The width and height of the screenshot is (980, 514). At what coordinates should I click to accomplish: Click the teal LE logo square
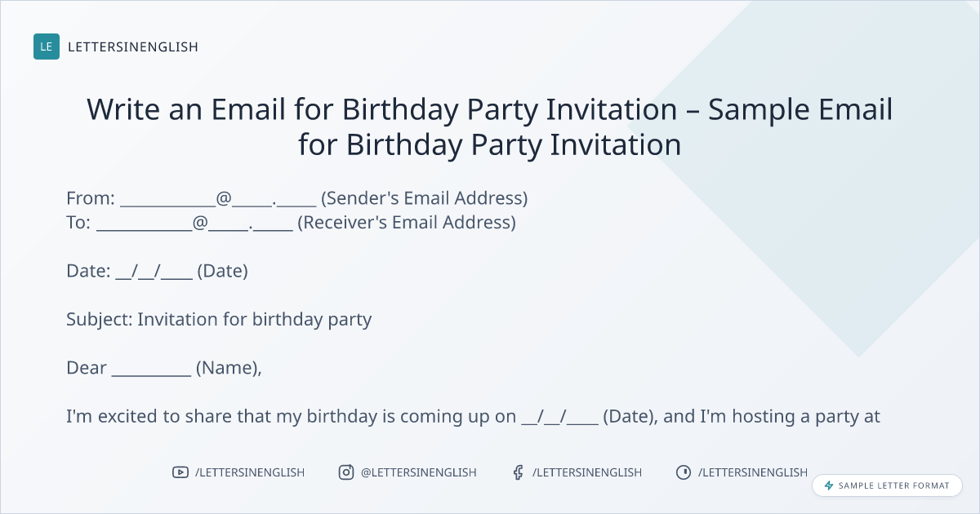47,47
